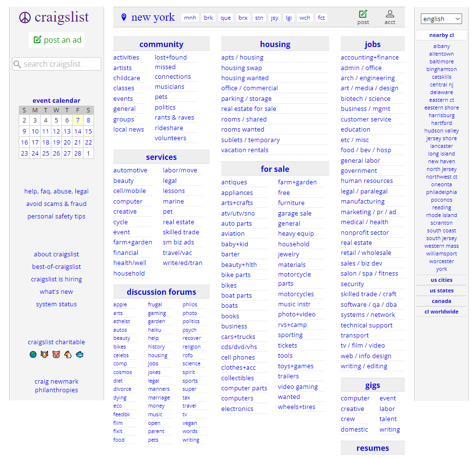
Task: Click the chicken charitable icon
Action: pos(68,354)
